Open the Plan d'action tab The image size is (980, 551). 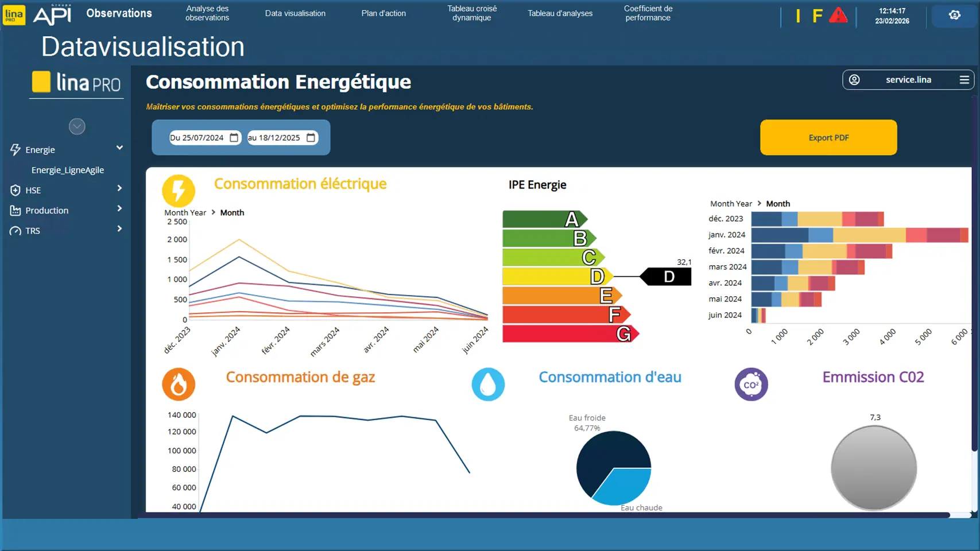384,13
